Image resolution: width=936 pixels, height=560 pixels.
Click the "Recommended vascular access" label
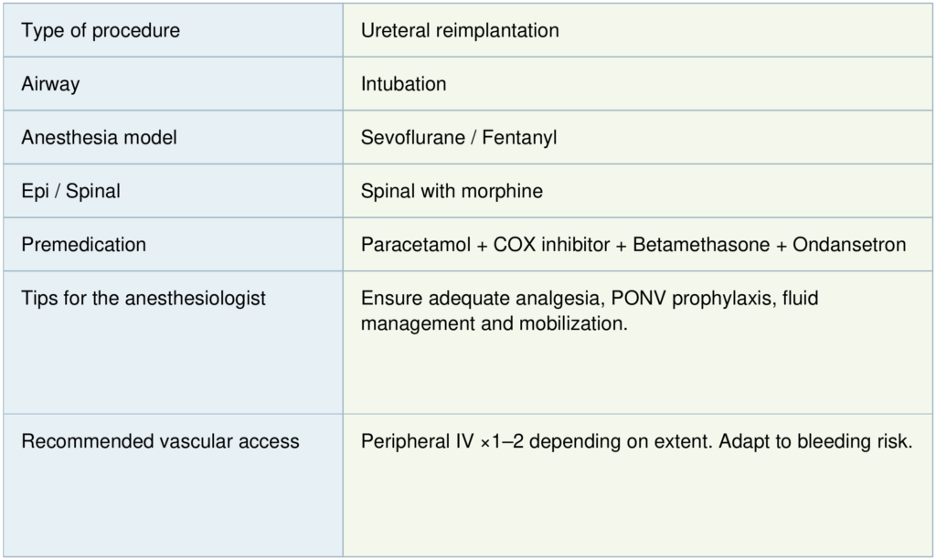[160, 441]
